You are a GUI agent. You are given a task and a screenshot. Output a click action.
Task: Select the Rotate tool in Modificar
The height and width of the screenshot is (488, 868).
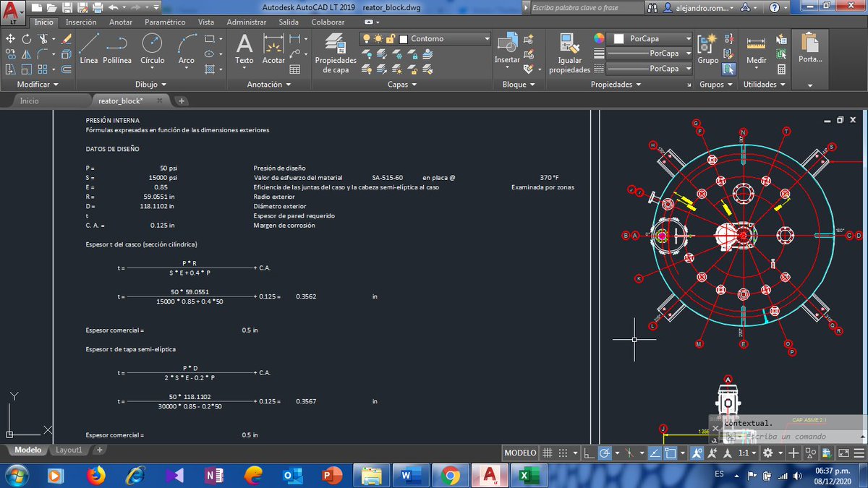27,39
